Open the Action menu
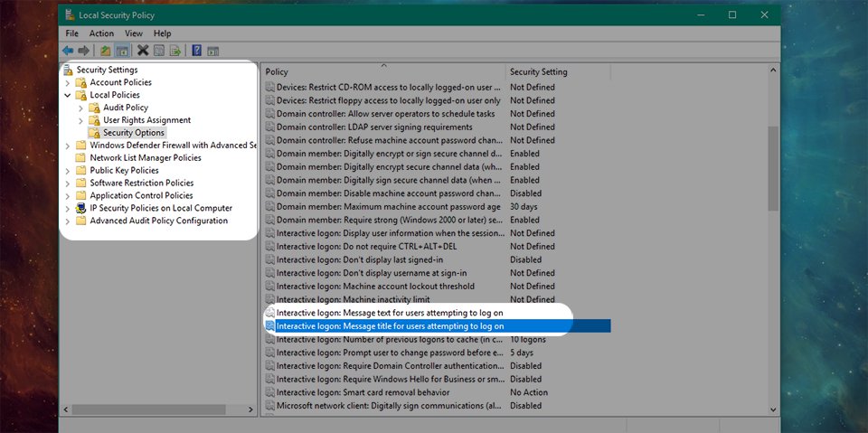The image size is (868, 433). pyautogui.click(x=101, y=33)
